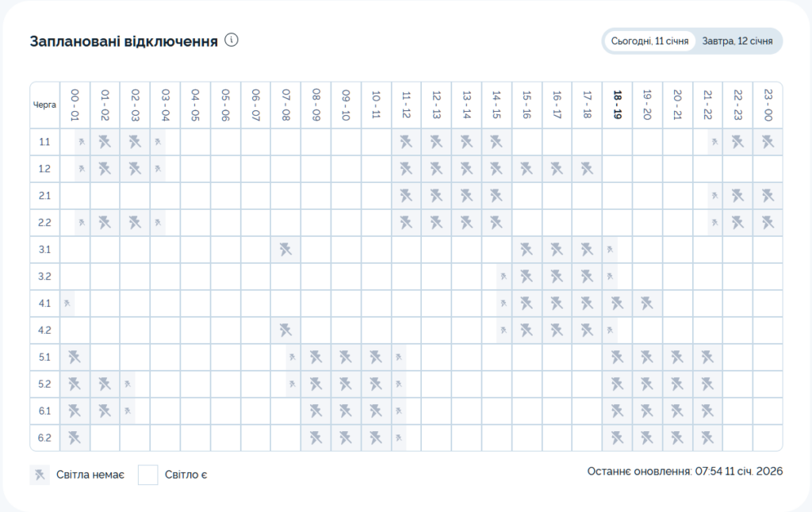Click outage icon for queue 5.1 at 00-01

(75, 357)
